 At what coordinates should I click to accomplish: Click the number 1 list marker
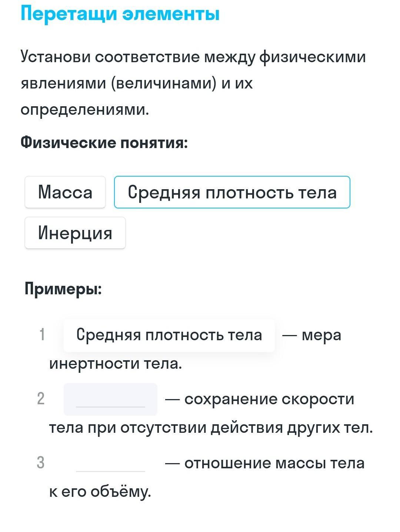(42, 335)
